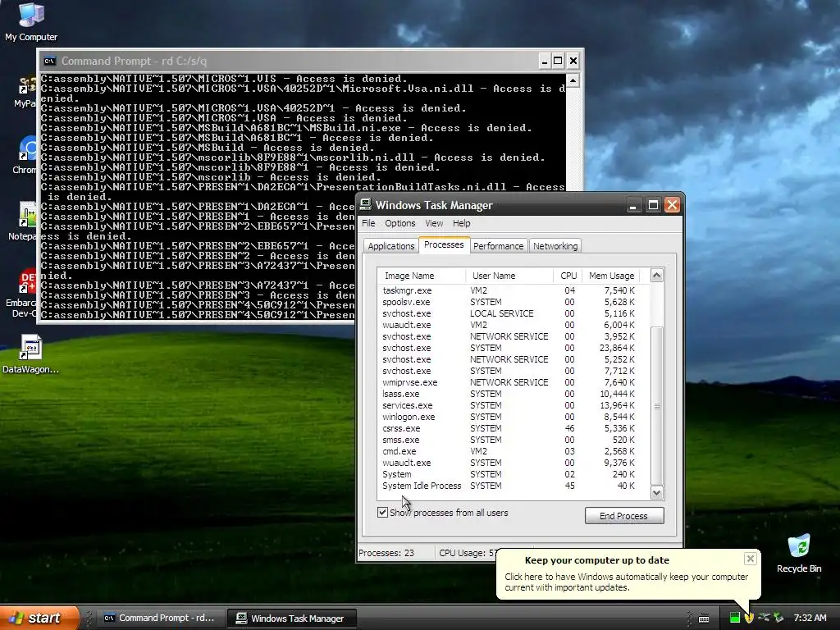
Task: Sort processes by Image Name column
Action: [421, 276]
